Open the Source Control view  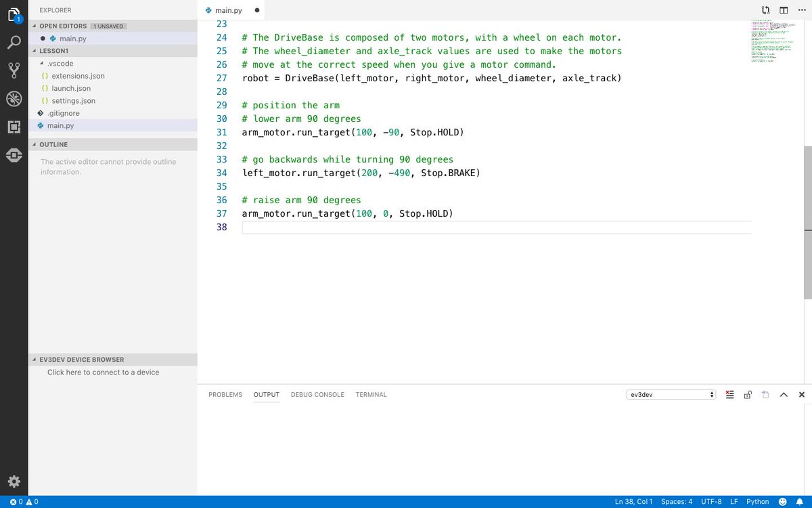click(x=14, y=70)
